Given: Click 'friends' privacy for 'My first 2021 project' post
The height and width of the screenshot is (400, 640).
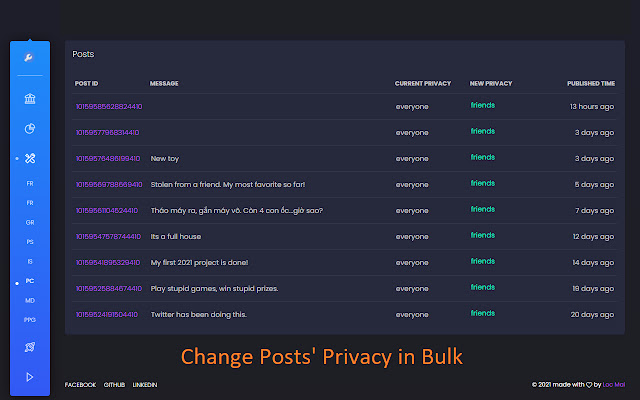Looking at the screenshot, I should (483, 261).
